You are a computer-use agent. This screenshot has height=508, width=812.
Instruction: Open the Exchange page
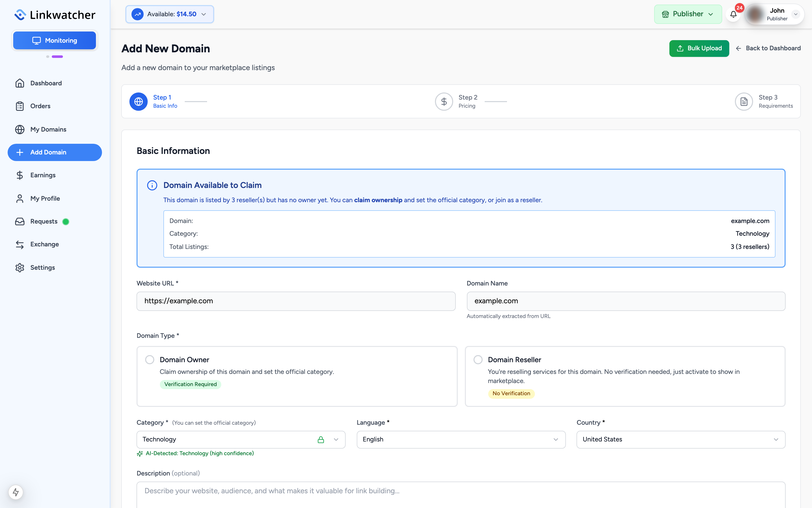pos(55,244)
